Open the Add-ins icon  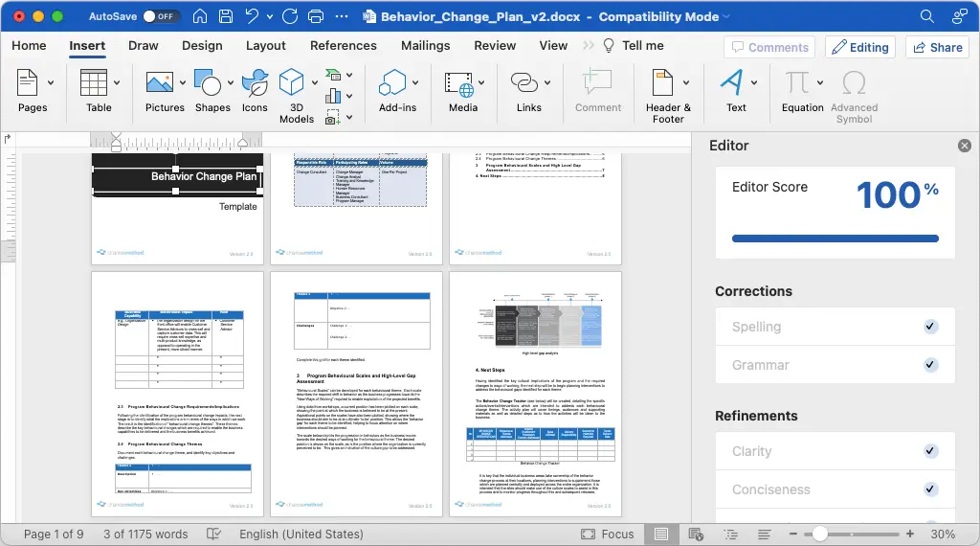coord(392,82)
